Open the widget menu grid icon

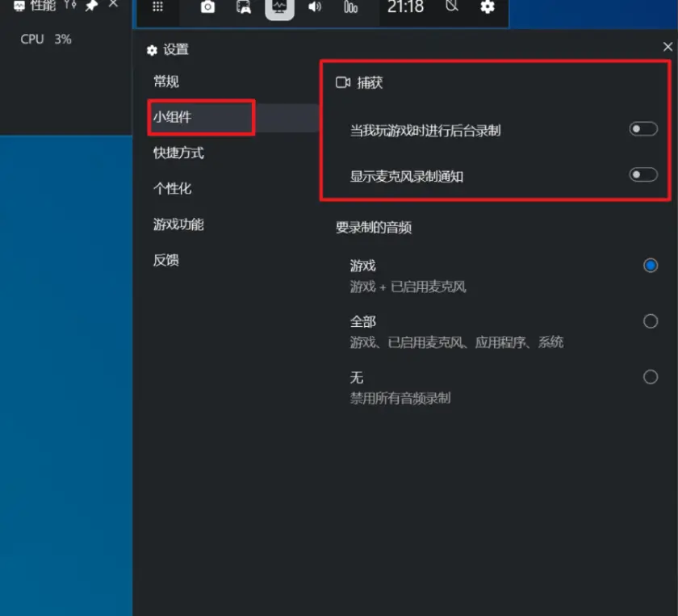[x=158, y=6]
